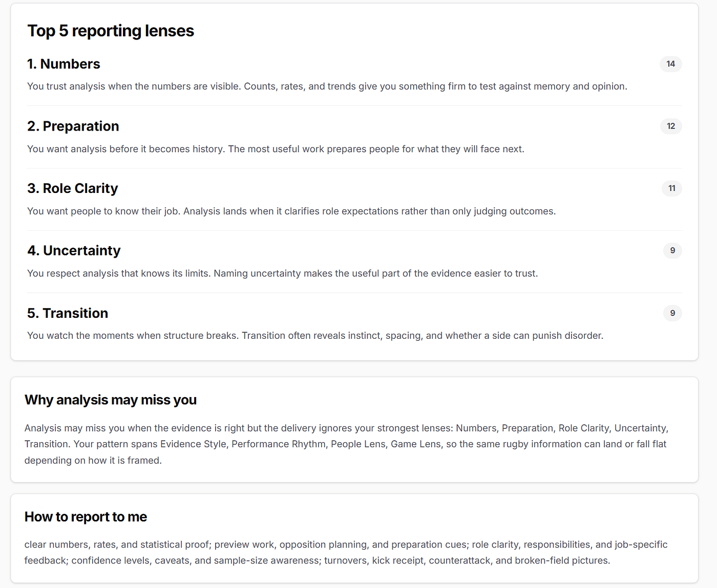
Task: Select the '4. Uncertainty' lens heading
Action: pyautogui.click(x=74, y=251)
